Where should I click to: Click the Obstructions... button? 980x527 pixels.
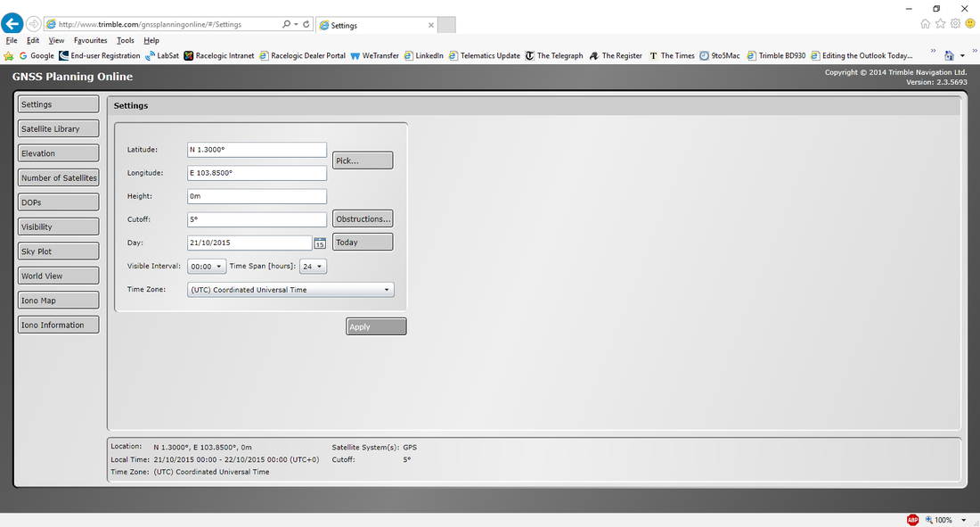click(363, 219)
